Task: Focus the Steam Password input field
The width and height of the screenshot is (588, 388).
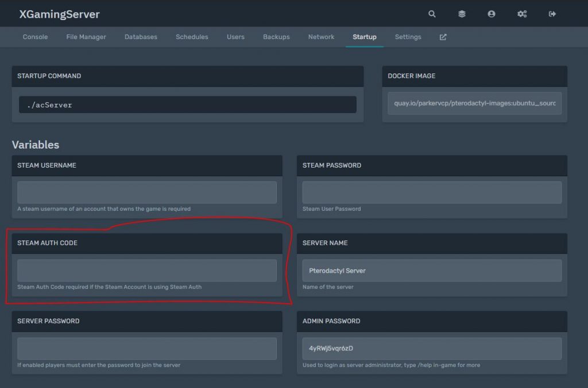Action: (432, 192)
